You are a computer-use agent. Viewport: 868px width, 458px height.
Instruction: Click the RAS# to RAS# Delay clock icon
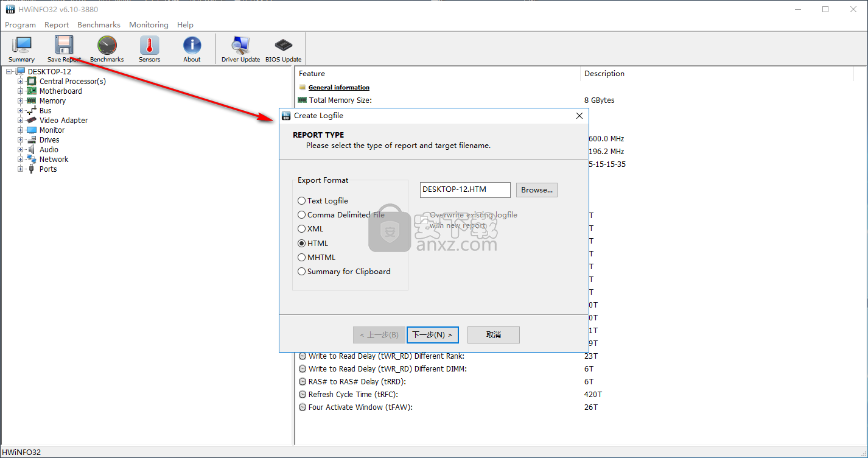tap(302, 381)
